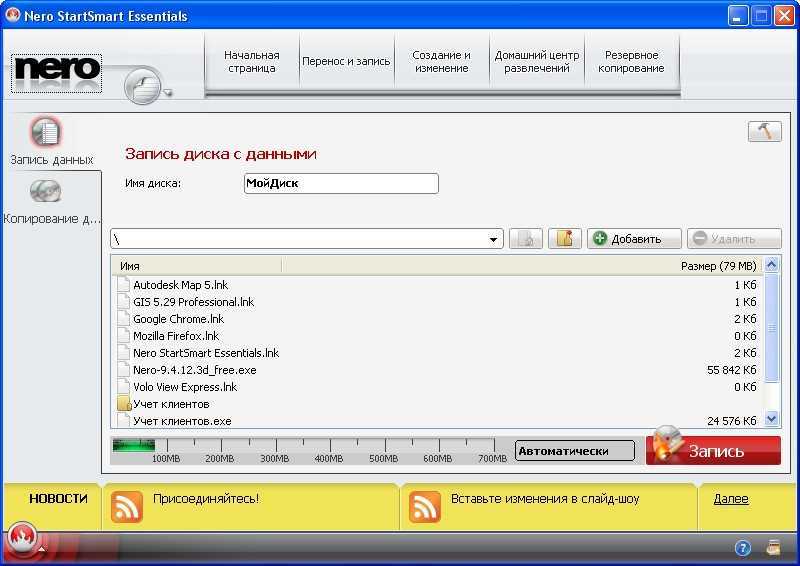800x566 pixels.
Task: Sort by the Имя column header
Action: point(196,266)
